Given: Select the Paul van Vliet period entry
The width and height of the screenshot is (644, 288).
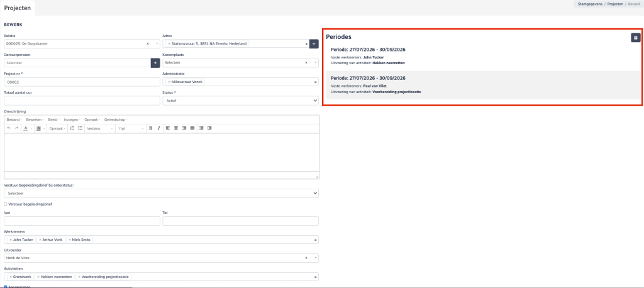Looking at the screenshot, I should (x=484, y=85).
